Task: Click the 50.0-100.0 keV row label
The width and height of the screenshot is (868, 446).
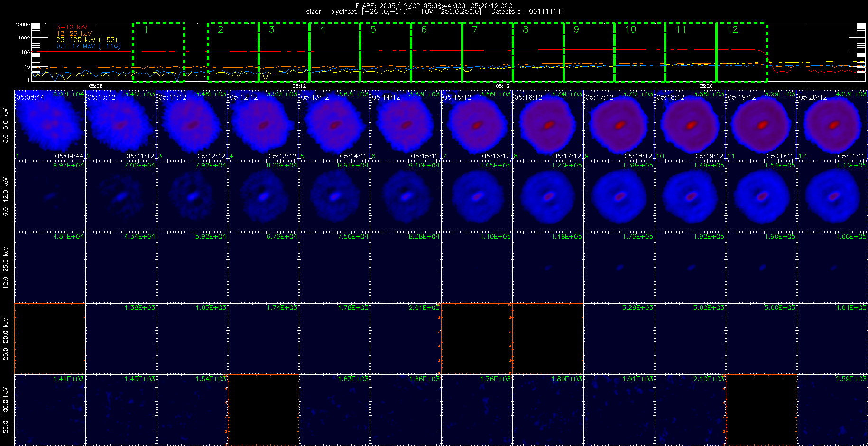Action: pyautogui.click(x=6, y=410)
